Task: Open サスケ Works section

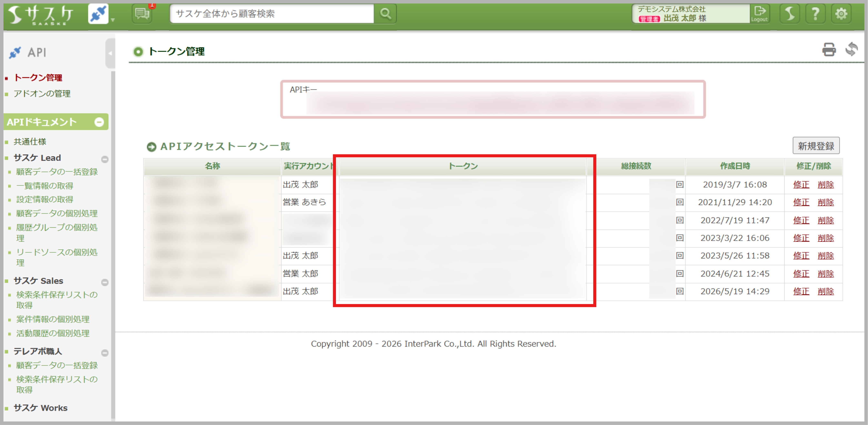Action: [40, 408]
